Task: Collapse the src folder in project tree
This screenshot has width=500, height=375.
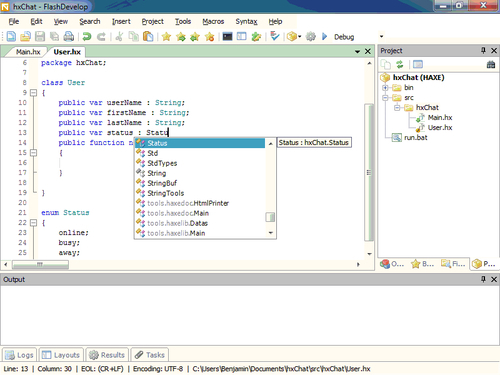Action: click(x=385, y=98)
